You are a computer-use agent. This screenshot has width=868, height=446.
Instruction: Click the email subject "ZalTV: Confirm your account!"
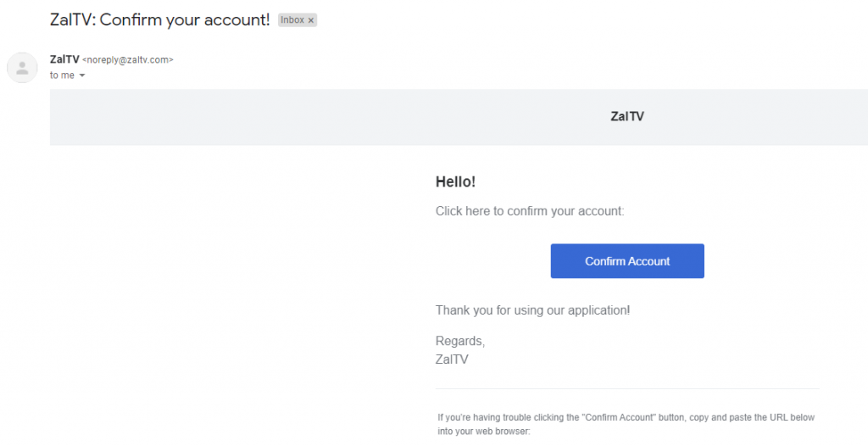click(x=160, y=20)
